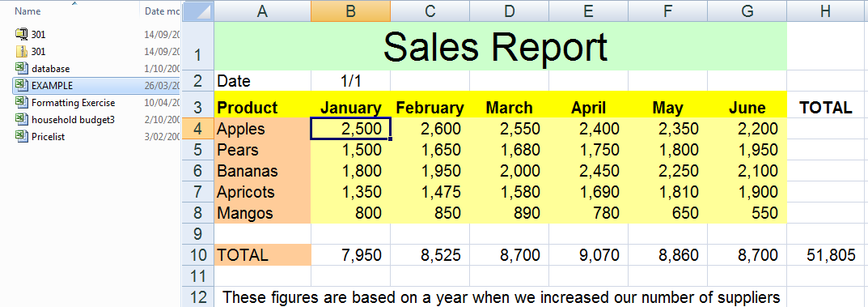Viewport: 868px width, 307px height.
Task: Click the household budget3 file icon
Action: [x=21, y=120]
